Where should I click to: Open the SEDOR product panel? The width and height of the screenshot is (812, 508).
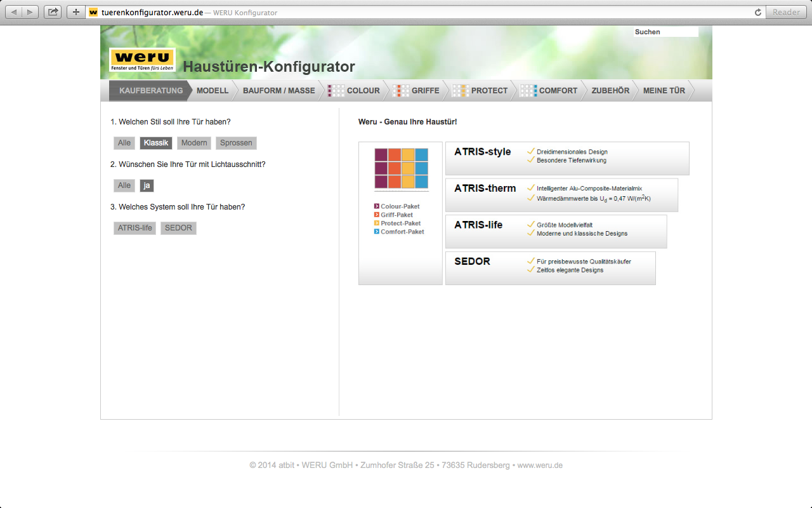[551, 268]
